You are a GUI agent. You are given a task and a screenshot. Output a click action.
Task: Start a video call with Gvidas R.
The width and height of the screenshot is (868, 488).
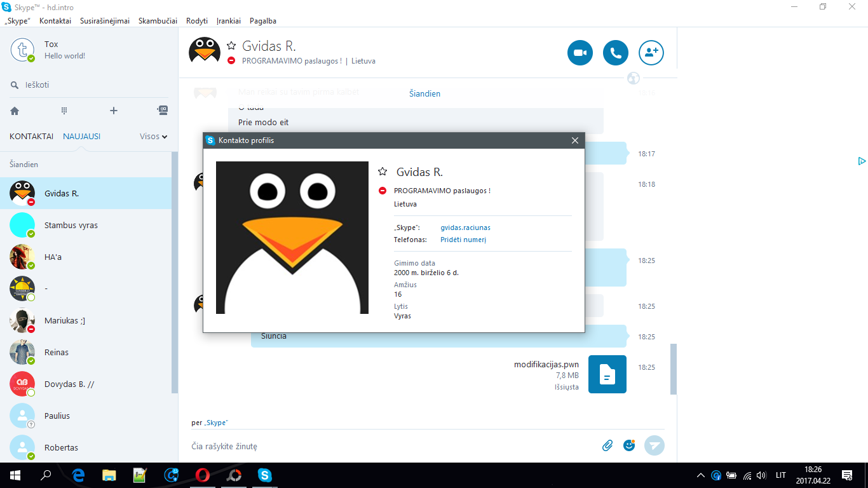(x=580, y=53)
